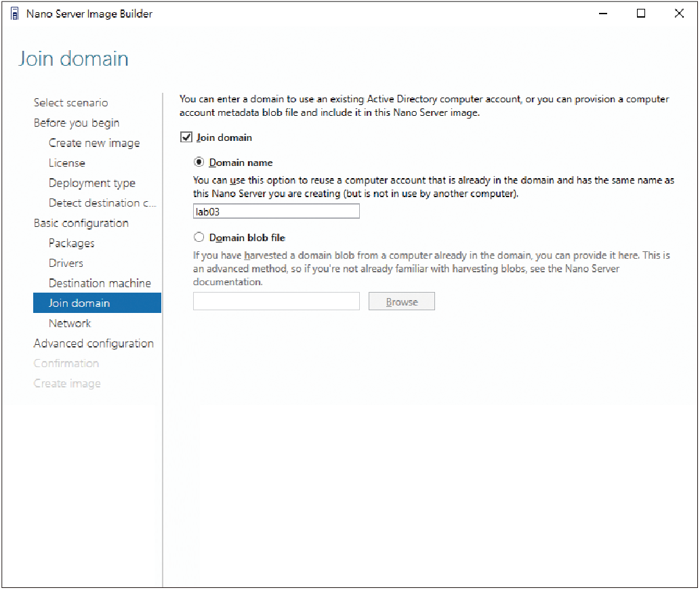Go to Basic configuration step
700x590 pixels.
click(81, 223)
